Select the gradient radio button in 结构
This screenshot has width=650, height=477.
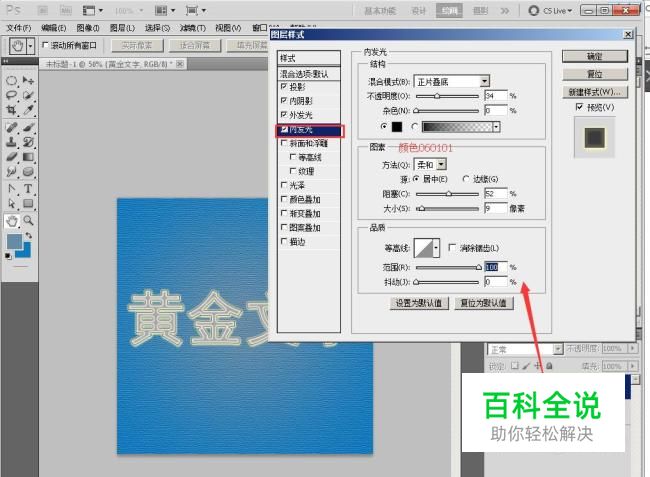(414, 126)
